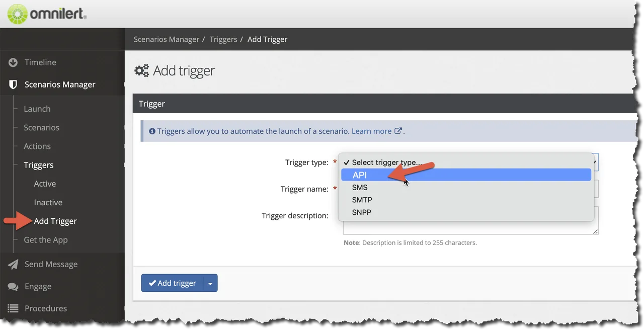This screenshot has height=330, width=644.
Task: Click the Timeline down-arrow circle icon
Action: click(13, 63)
